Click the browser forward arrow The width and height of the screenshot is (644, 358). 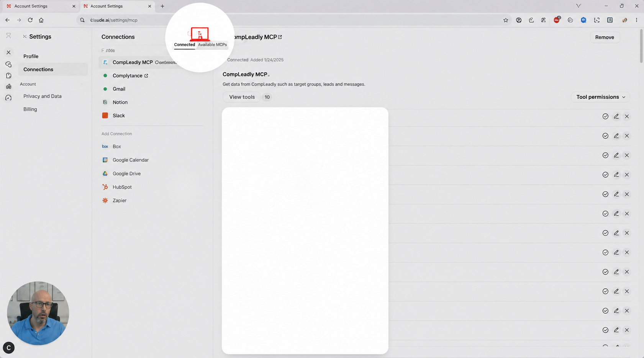point(19,20)
